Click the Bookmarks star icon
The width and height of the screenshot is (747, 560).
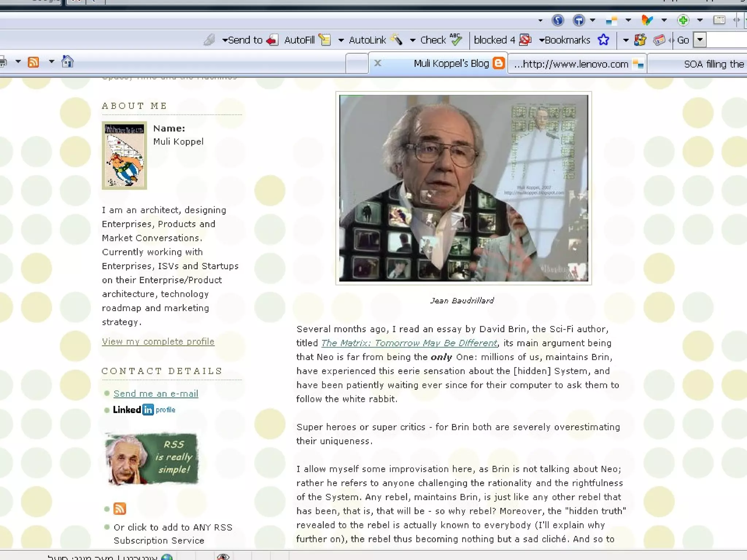[x=603, y=40]
